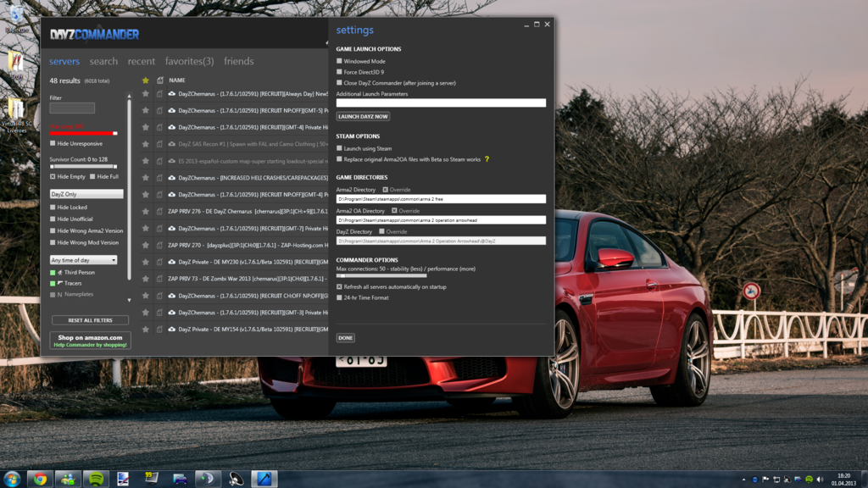Enable Hide Locked filter
Image resolution: width=868 pixels, height=488 pixels.
click(x=53, y=207)
